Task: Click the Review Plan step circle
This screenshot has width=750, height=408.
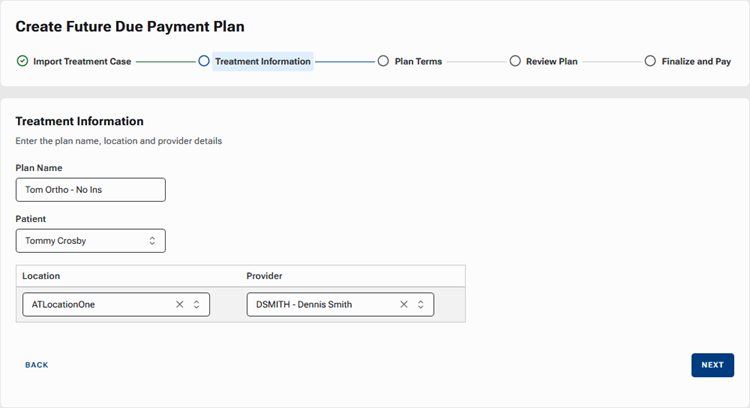Action: point(516,61)
